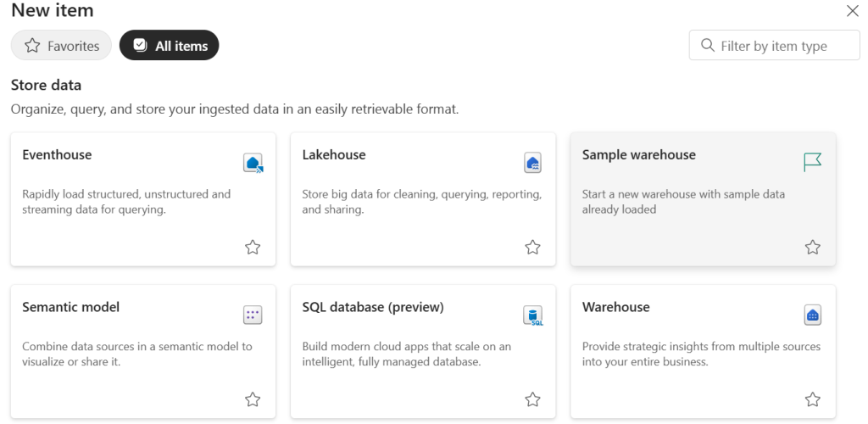The image size is (868, 424).
Task: Star the Sample warehouse item
Action: 812,247
